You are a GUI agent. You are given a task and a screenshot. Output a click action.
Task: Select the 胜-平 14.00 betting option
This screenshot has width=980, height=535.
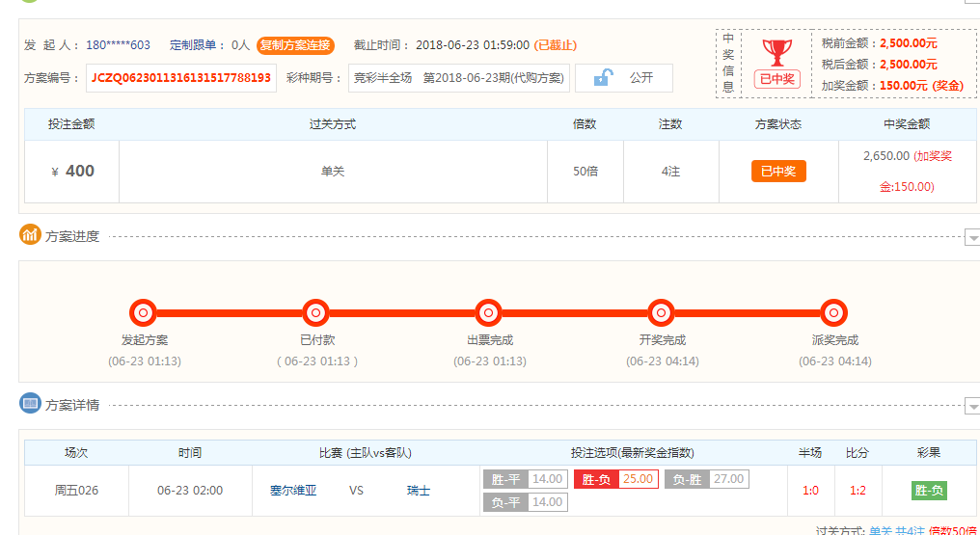(x=524, y=479)
